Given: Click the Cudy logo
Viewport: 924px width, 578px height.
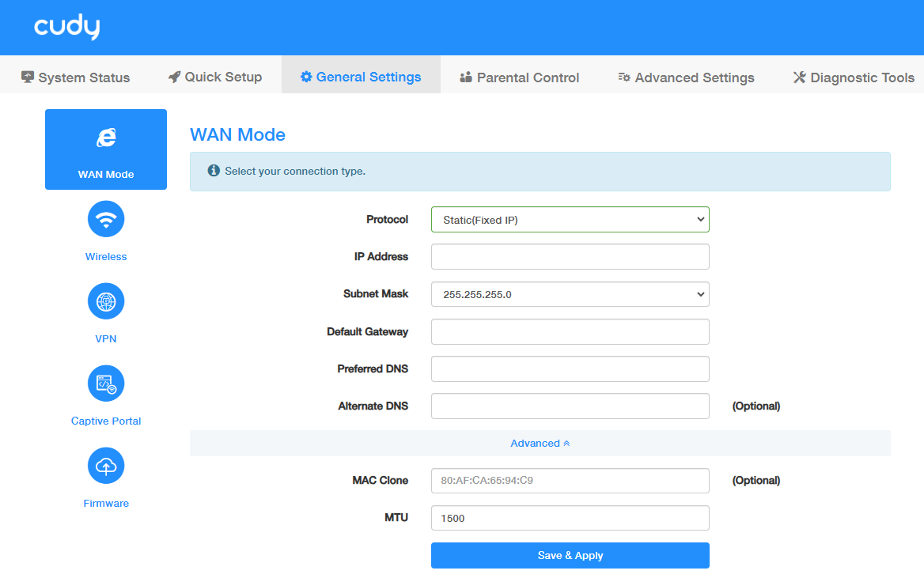Looking at the screenshot, I should (x=67, y=28).
